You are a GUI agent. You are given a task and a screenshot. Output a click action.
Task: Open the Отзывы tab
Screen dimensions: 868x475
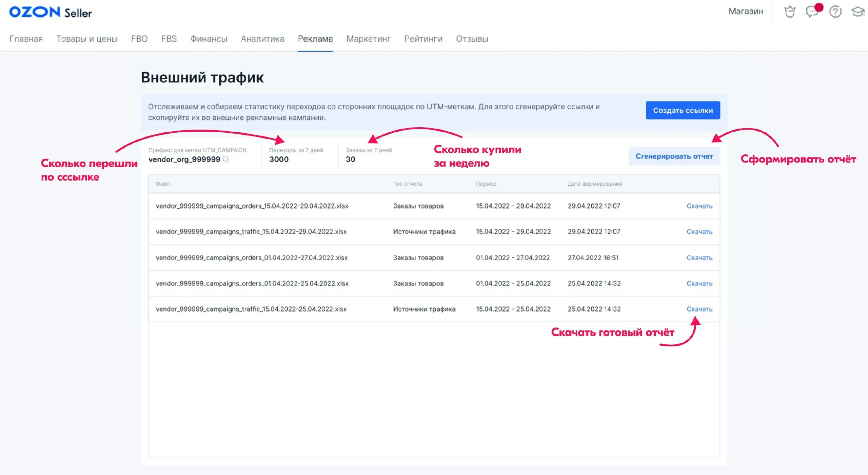(472, 39)
